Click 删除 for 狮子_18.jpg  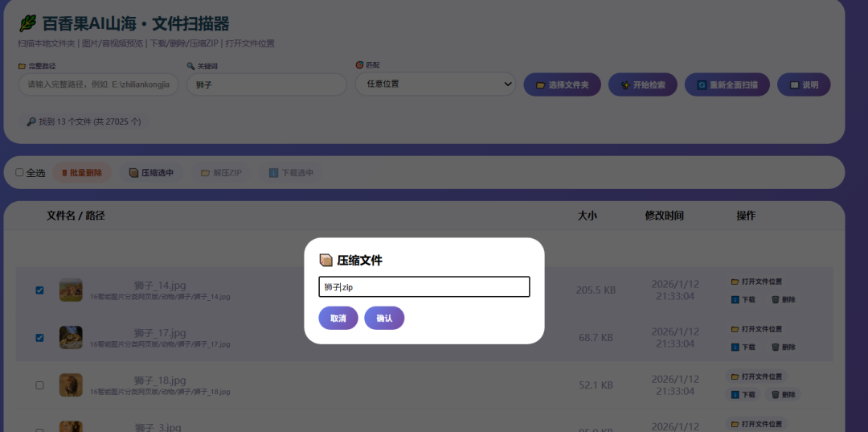point(784,395)
